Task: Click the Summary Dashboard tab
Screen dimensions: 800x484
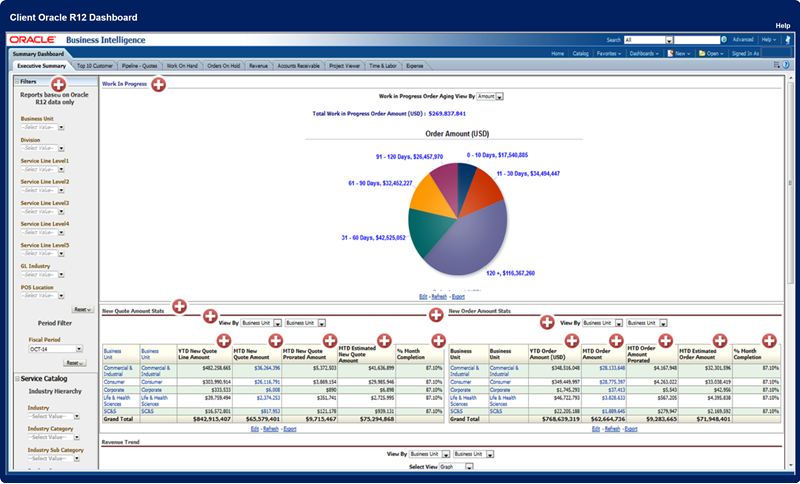Action: coord(38,54)
